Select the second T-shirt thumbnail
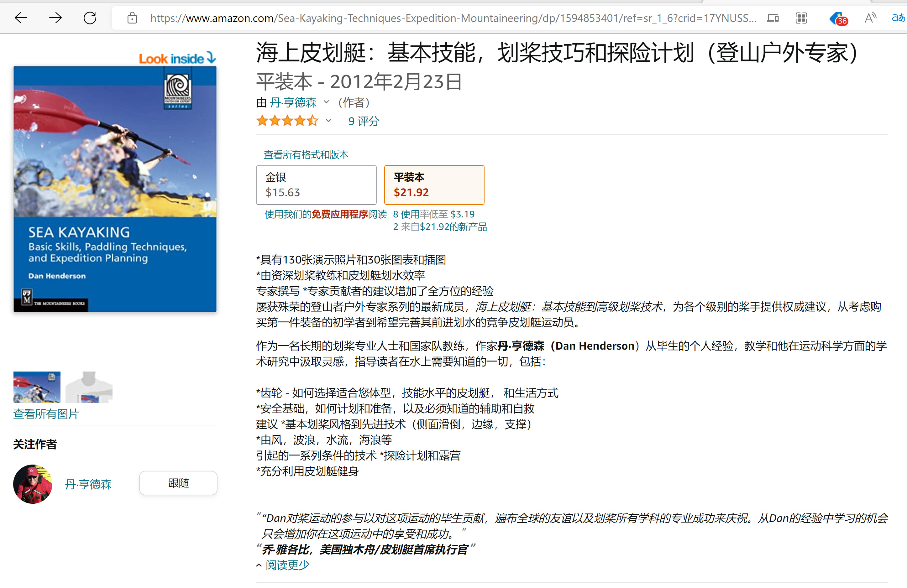Screen dimensions: 907x588 pos(89,387)
